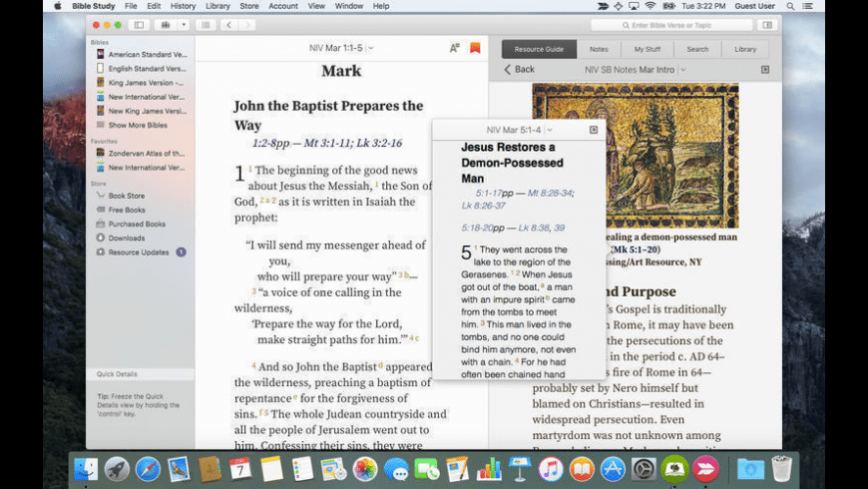Click the Spotlight search icon

(790, 6)
